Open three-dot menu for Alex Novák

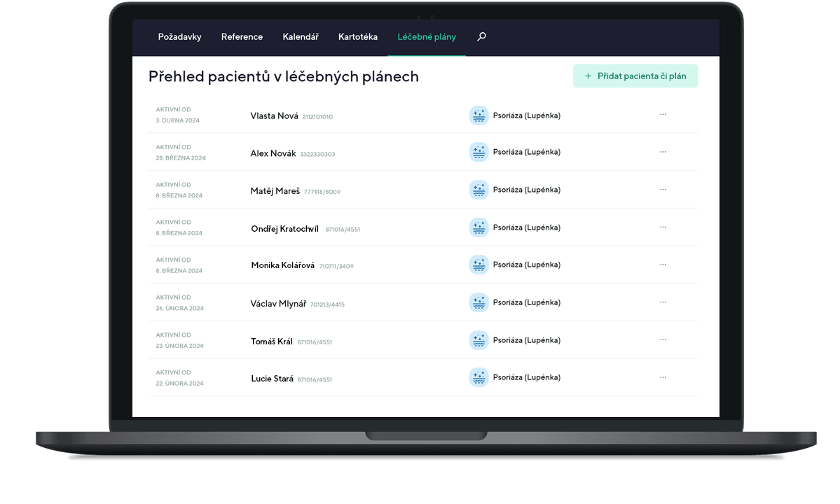[663, 152]
